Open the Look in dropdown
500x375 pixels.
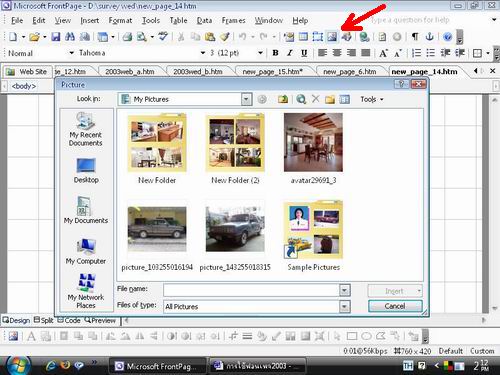click(x=246, y=99)
